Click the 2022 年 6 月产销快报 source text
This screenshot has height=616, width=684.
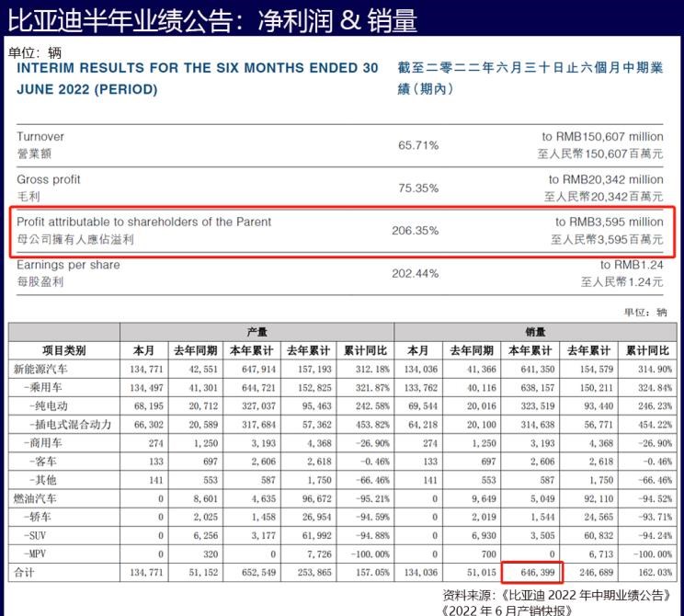pyautogui.click(x=507, y=610)
